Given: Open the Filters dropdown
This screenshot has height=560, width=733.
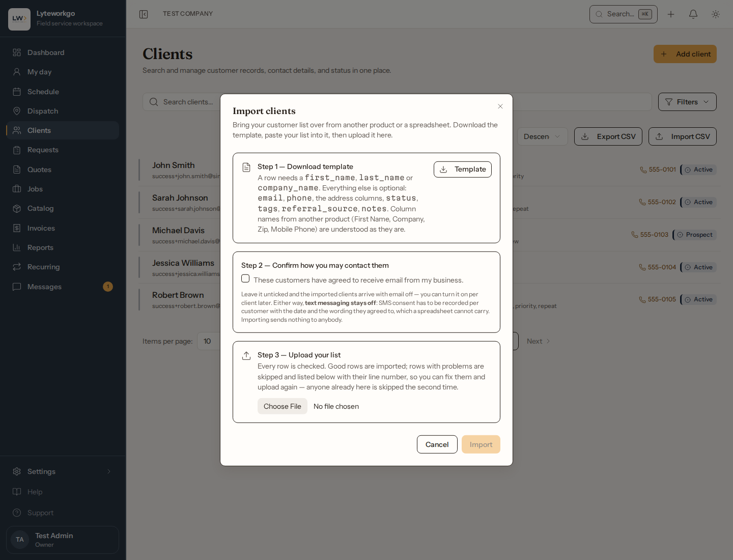Looking at the screenshot, I should [x=687, y=102].
